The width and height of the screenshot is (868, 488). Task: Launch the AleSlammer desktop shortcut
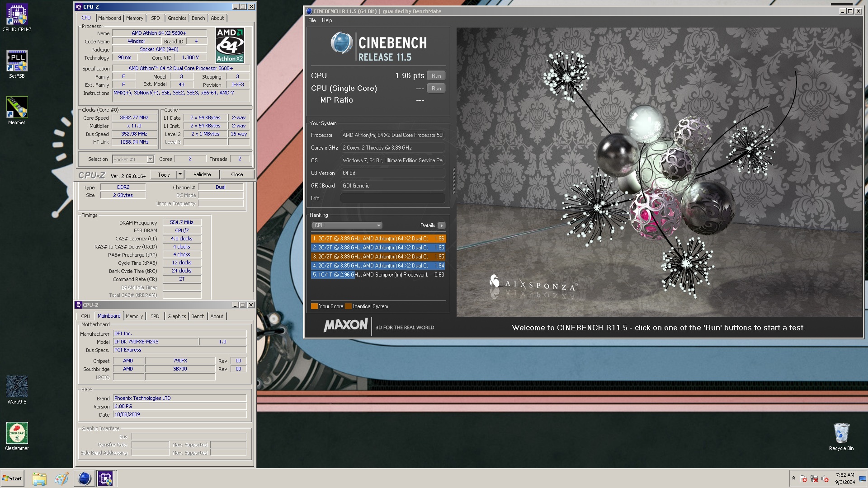[17, 436]
